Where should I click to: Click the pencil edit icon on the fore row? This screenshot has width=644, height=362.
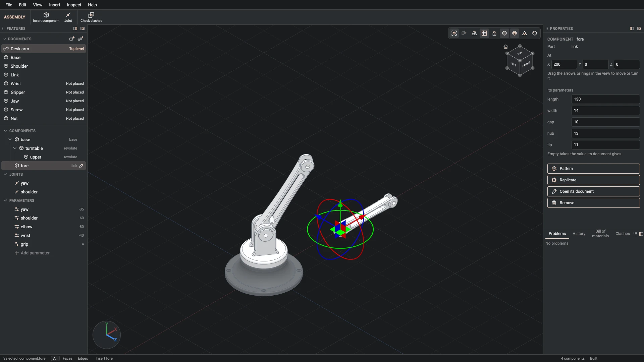coord(81,166)
